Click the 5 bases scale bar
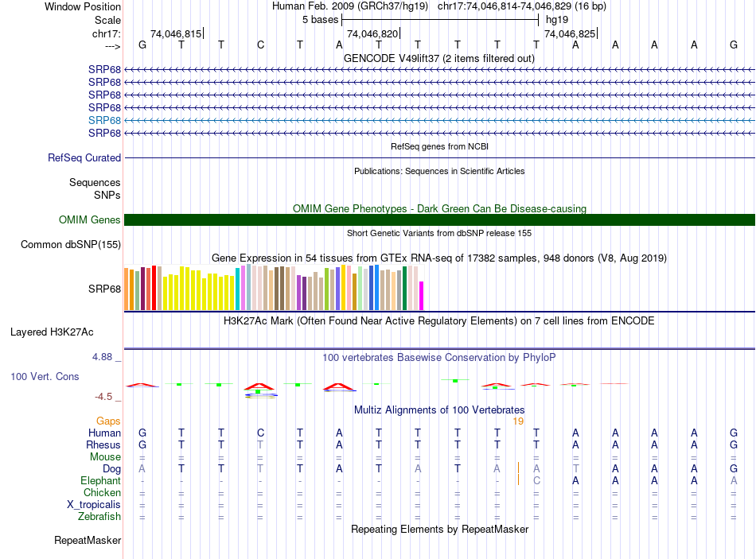Viewport: 756px width, 559px height. [x=440, y=20]
